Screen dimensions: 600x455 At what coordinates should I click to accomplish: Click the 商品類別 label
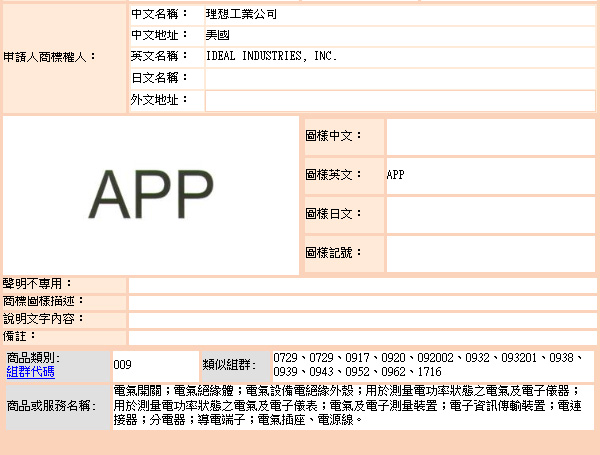[34, 358]
